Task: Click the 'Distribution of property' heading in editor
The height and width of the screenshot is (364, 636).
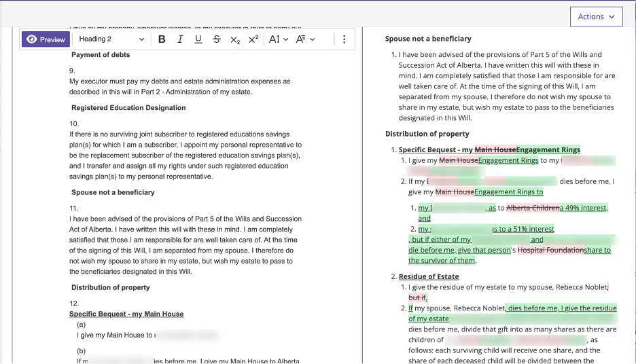Action: (111, 287)
